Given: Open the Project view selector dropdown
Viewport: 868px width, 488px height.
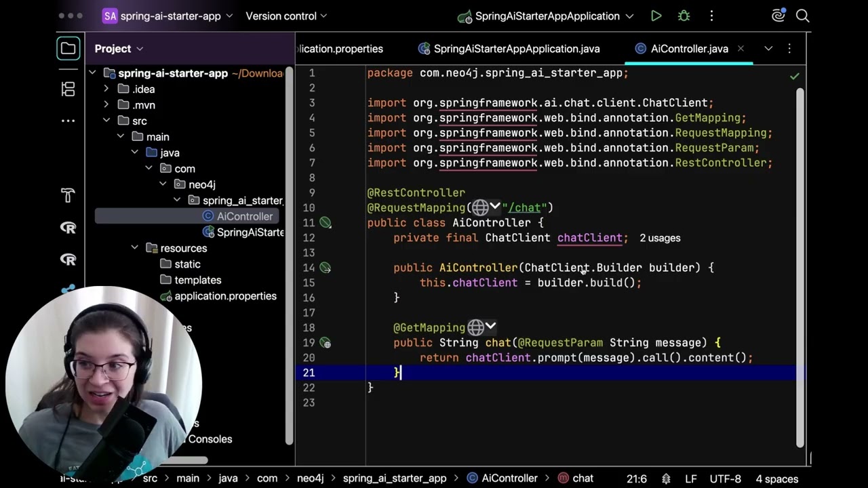Looking at the screenshot, I should click(119, 49).
